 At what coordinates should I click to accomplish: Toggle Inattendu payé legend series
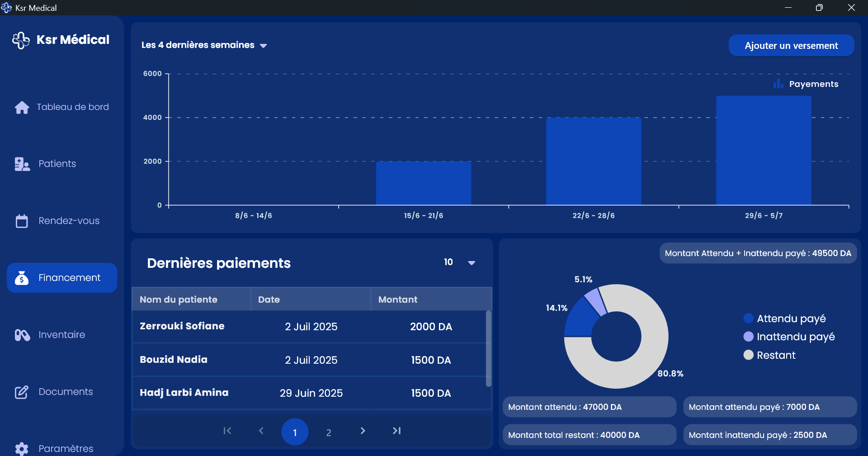pyautogui.click(x=795, y=337)
